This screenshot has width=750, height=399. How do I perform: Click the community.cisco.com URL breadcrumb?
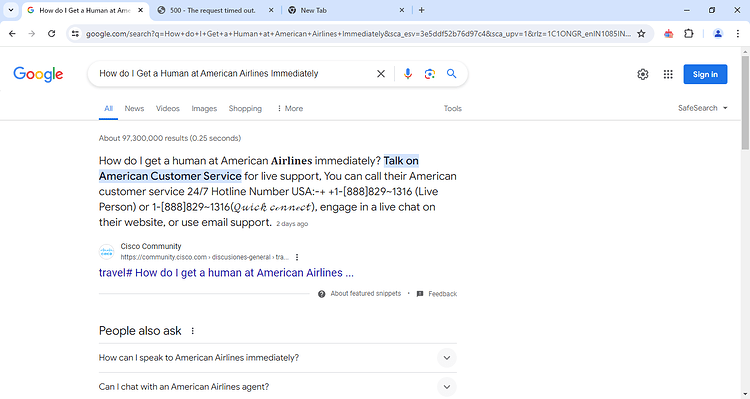204,257
